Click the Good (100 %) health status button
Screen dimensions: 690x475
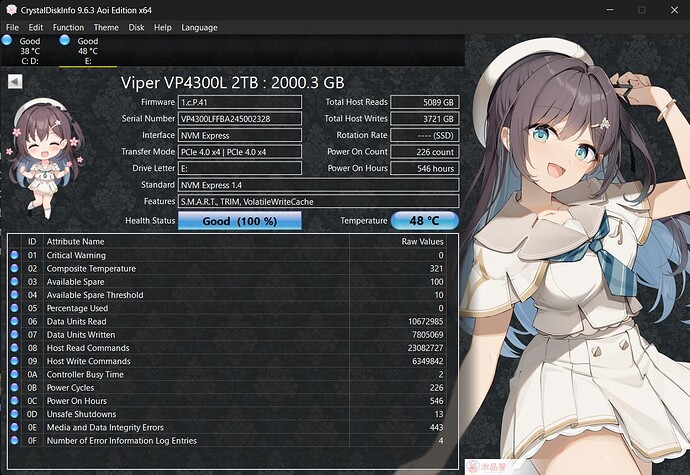[240, 221]
